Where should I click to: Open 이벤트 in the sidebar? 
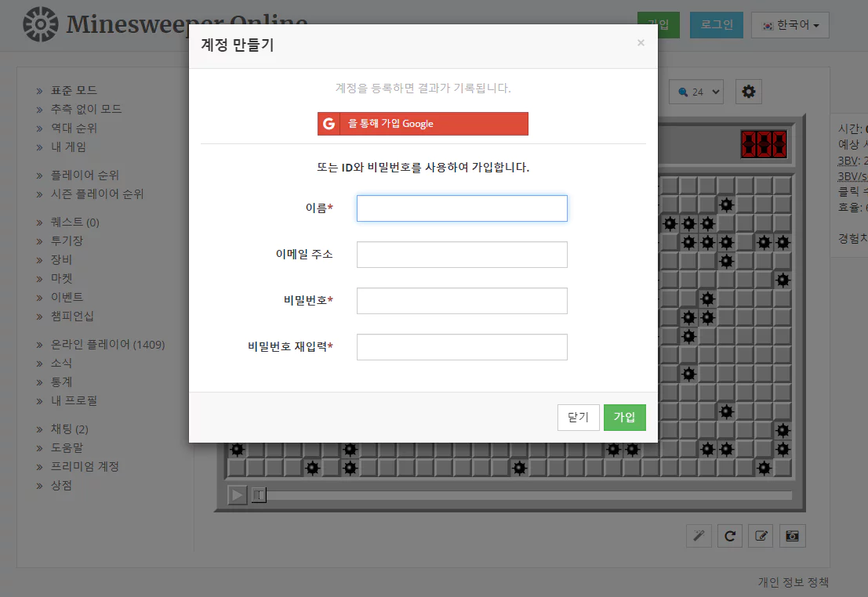67,297
